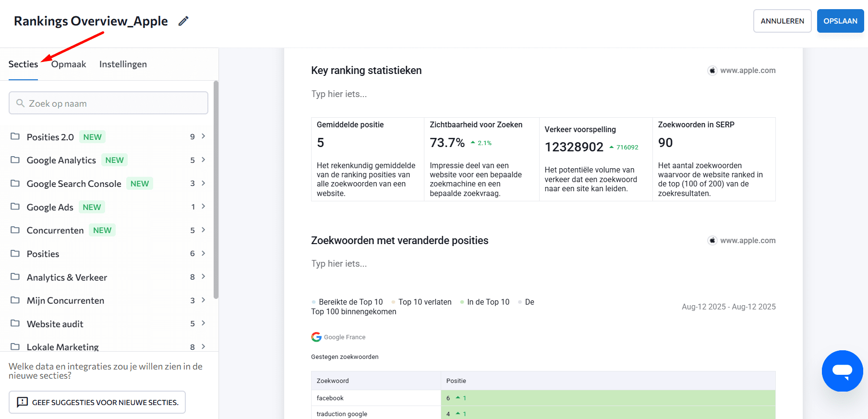The width and height of the screenshot is (868, 419).
Task: Expand Posities 2.0 section chevron
Action: tap(204, 136)
